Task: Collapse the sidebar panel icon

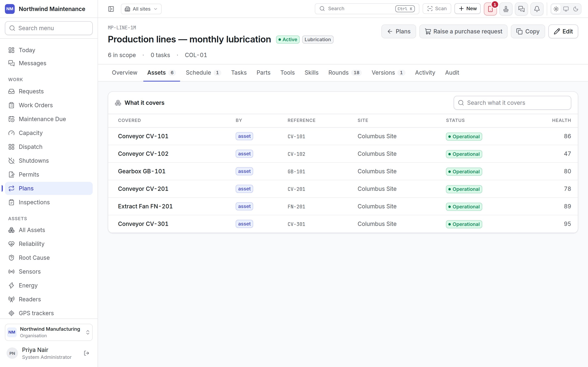Action: 111,9
